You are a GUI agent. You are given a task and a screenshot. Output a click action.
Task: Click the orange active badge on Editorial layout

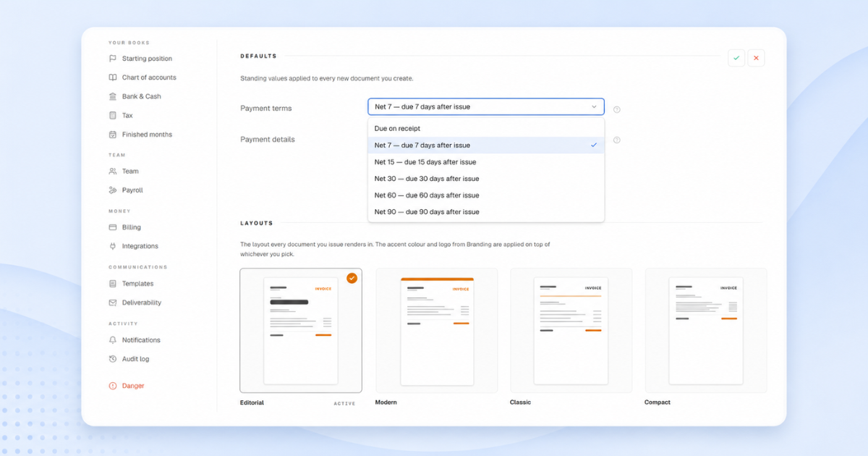(x=352, y=278)
